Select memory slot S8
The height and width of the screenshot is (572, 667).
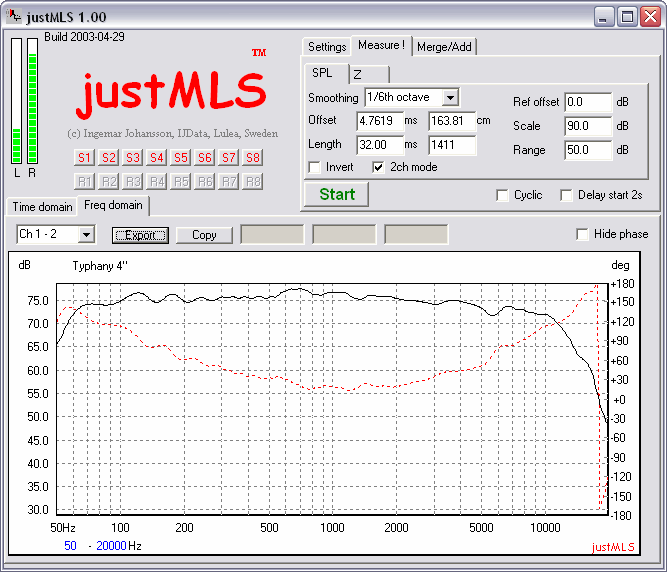coord(253,158)
